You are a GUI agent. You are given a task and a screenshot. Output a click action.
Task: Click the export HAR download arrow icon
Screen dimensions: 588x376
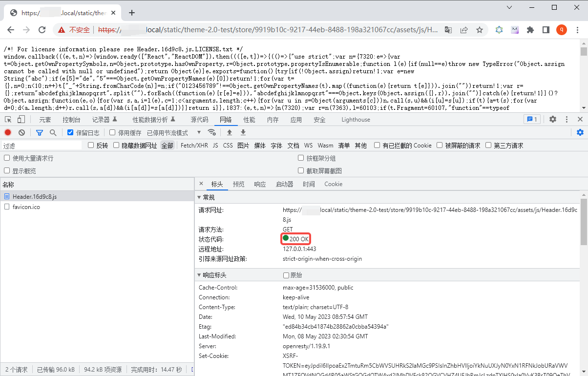click(243, 132)
